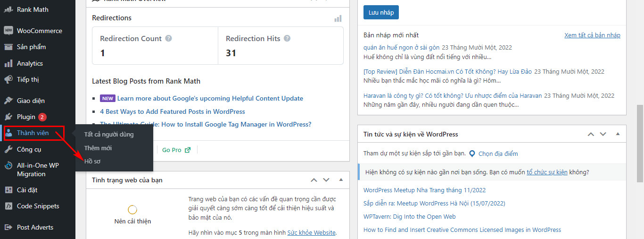Image resolution: width=644 pixels, height=239 pixels.
Task: Open Creative Commons Licensed Images article
Action: pos(462,230)
